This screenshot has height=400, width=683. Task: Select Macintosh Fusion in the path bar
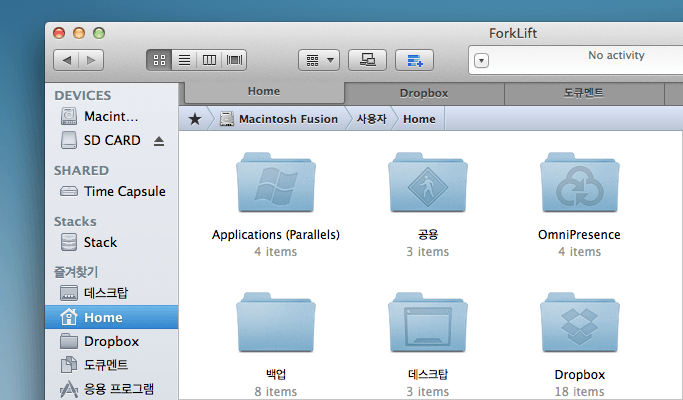pos(279,119)
